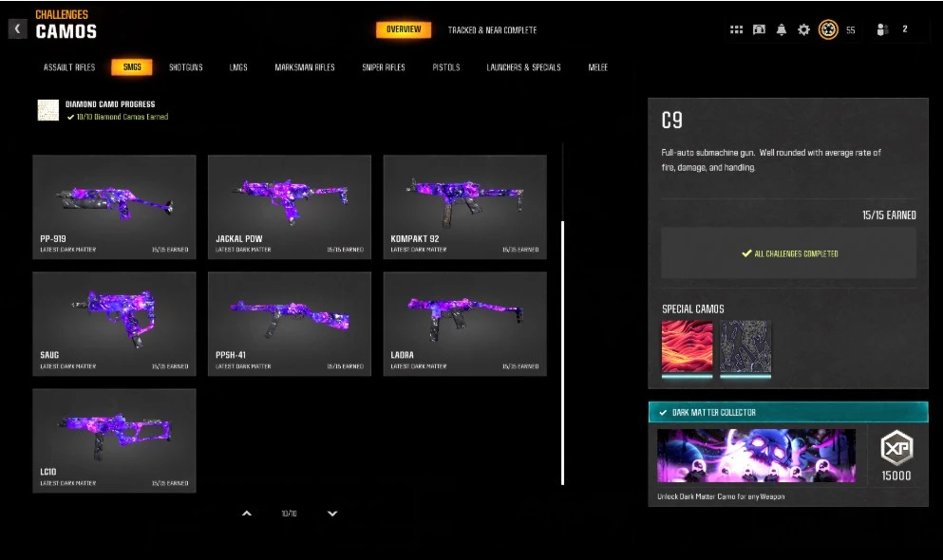
Task: Select the red wavy special camo swatch
Action: pyautogui.click(x=687, y=345)
